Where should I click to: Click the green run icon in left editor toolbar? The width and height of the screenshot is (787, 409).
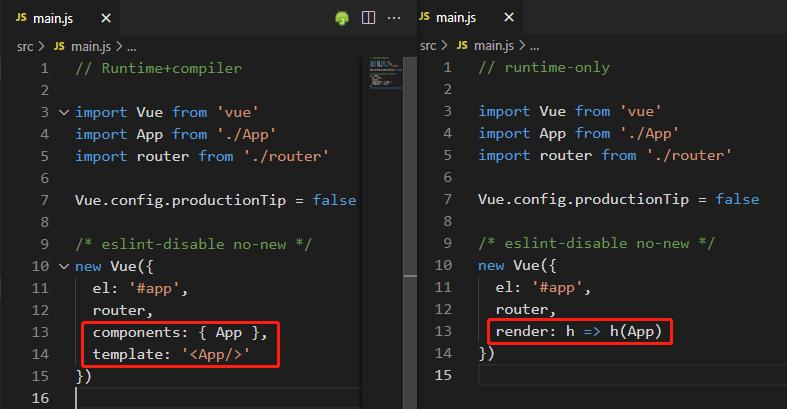[x=342, y=19]
